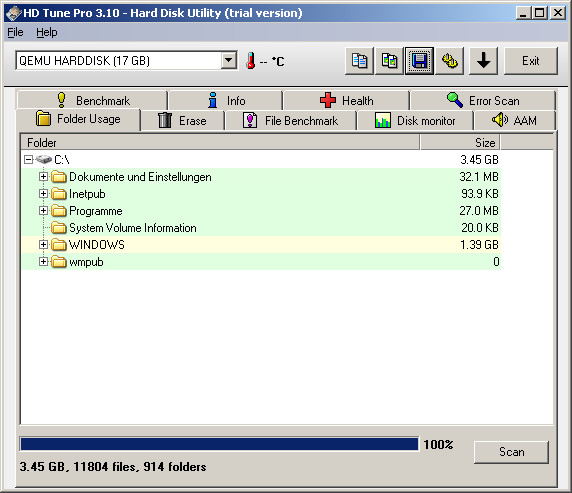Click the C:\ drive icon
This screenshot has width=572, height=493.
point(44,159)
